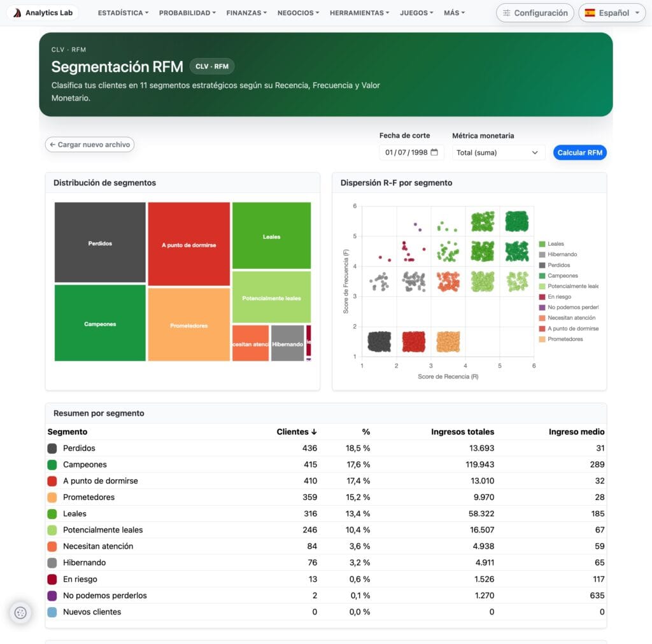
Task: Toggle Prometedores in the scatter legend
Action: 561,339
